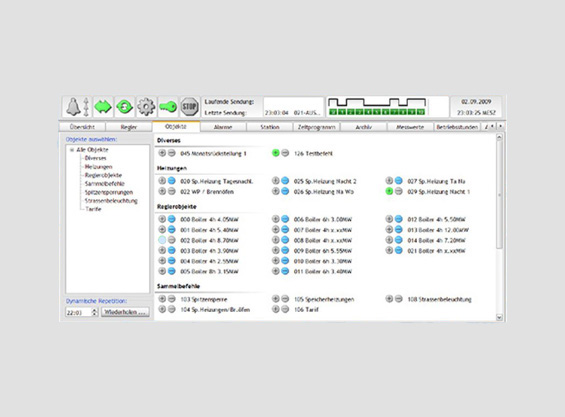The width and height of the screenshot is (565, 417).
Task: Click blue minus for 013 Boiler 4h
Action: [399, 229]
